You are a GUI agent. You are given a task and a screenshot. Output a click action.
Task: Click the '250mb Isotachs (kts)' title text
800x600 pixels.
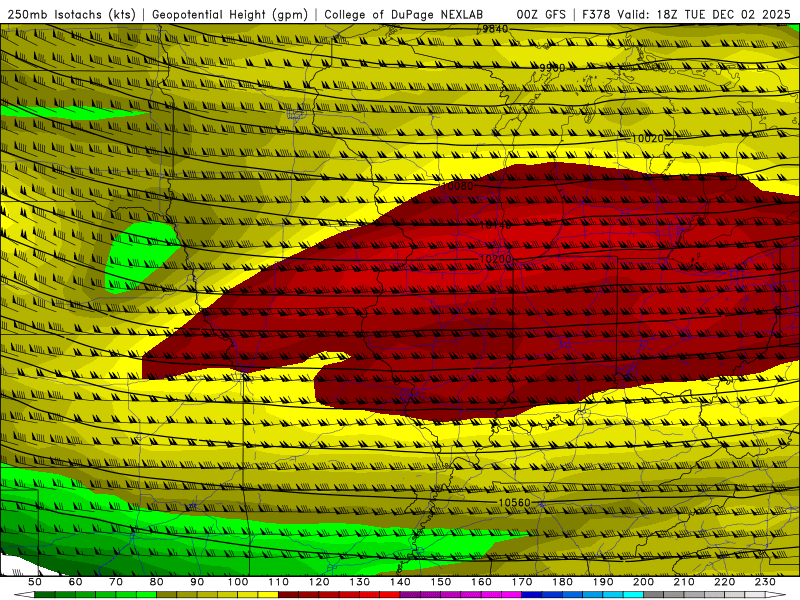[71, 15]
